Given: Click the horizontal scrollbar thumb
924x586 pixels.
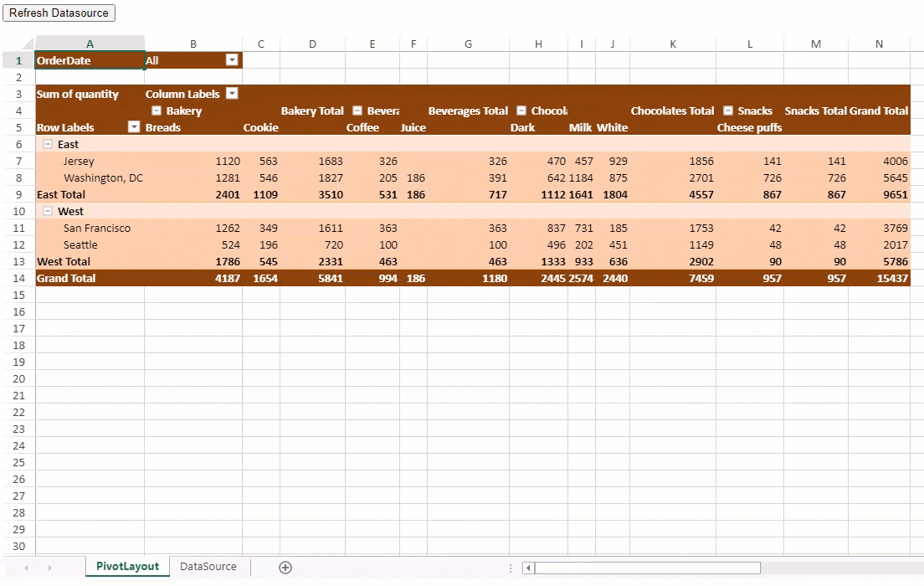Looking at the screenshot, I should coord(647,568).
